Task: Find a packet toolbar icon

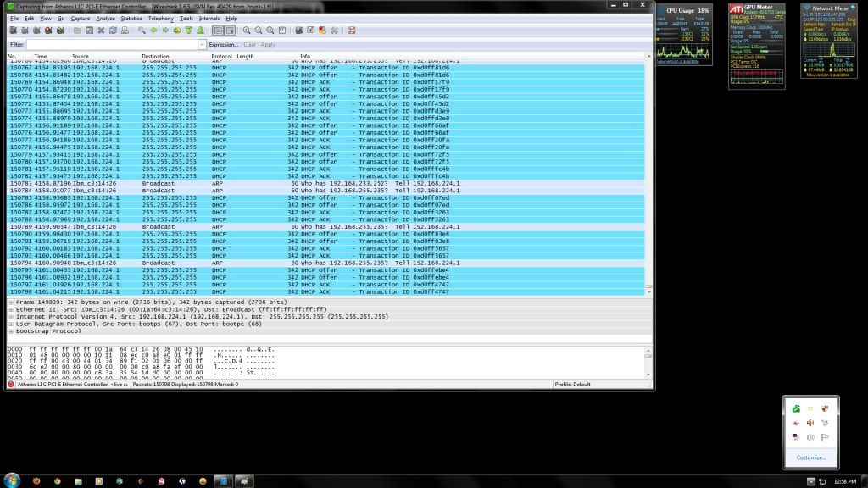Action: tap(142, 30)
